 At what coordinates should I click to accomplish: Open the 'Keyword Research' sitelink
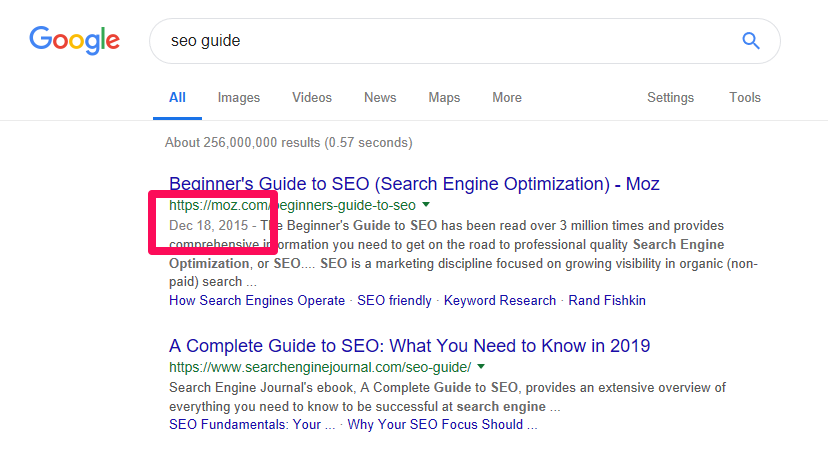point(500,300)
